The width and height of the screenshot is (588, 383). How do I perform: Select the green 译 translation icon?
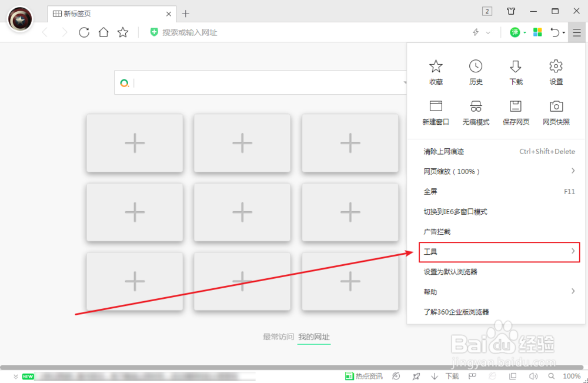click(516, 32)
